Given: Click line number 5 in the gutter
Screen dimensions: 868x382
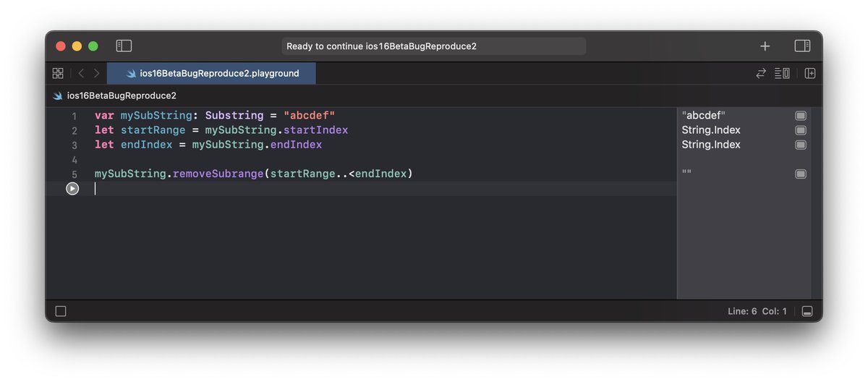Looking at the screenshot, I should (x=74, y=174).
